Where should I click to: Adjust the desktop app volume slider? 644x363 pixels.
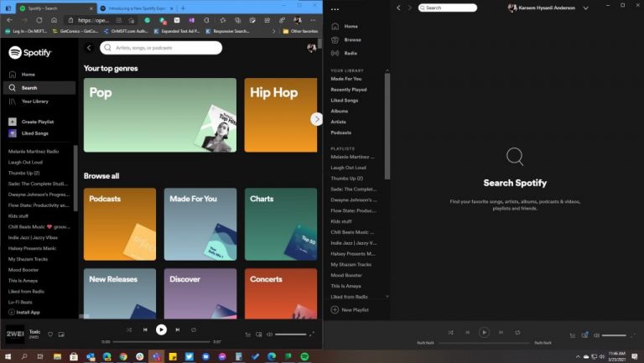click(614, 335)
